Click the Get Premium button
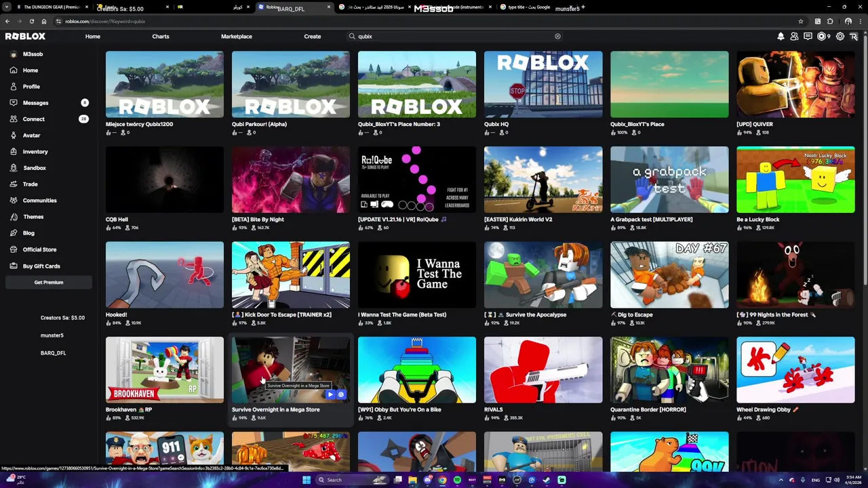 (49, 283)
